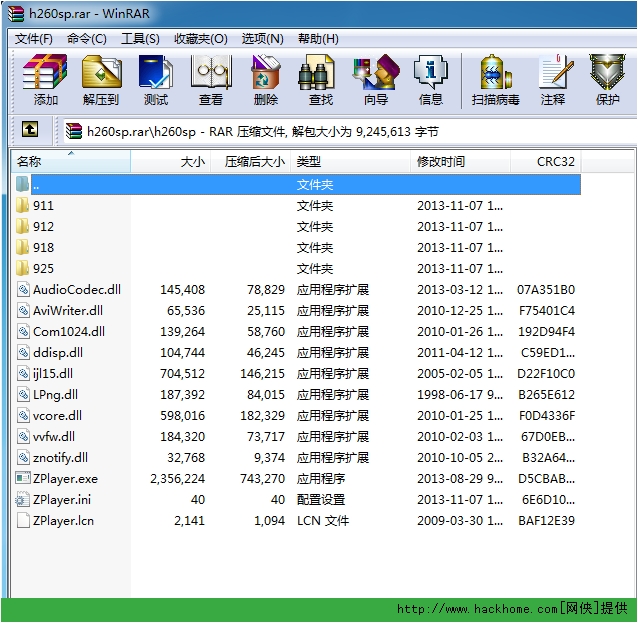Open the File (文件) menu
The image size is (638, 623).
[x=34, y=39]
